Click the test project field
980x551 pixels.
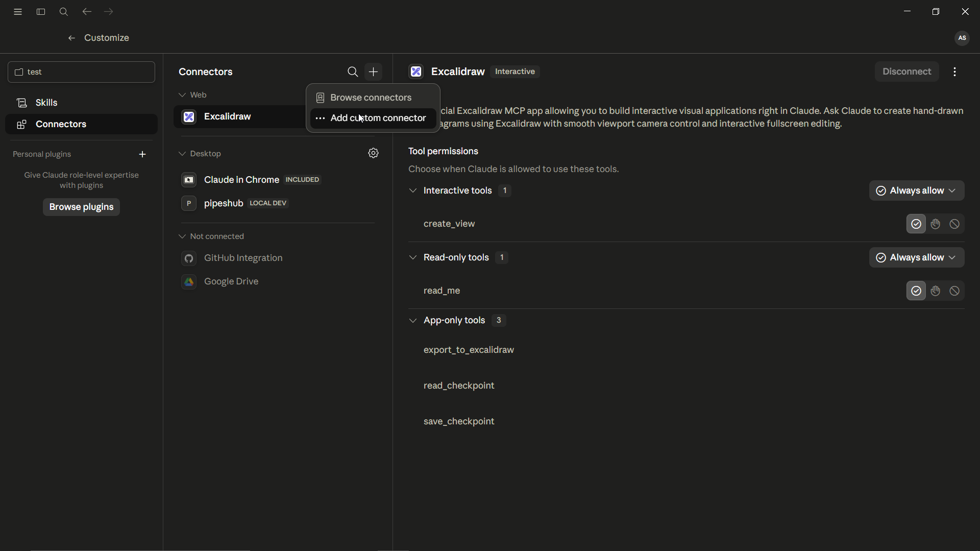[x=82, y=72]
